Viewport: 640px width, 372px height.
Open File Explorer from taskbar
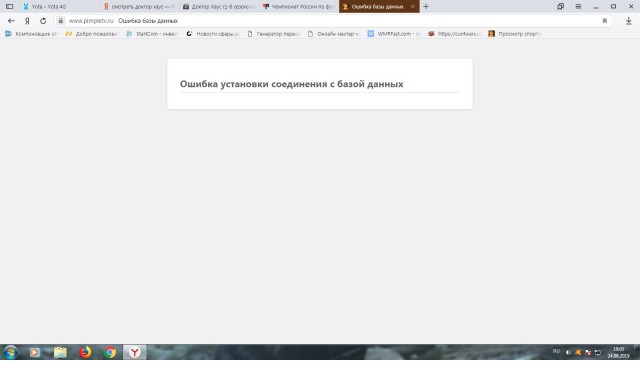coord(60,352)
